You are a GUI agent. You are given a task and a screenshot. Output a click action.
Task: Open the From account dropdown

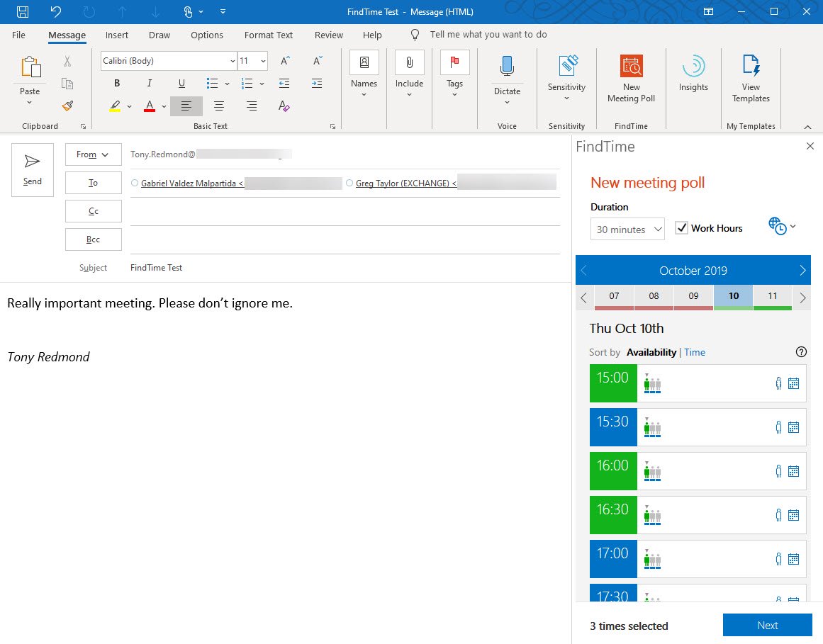tap(94, 154)
